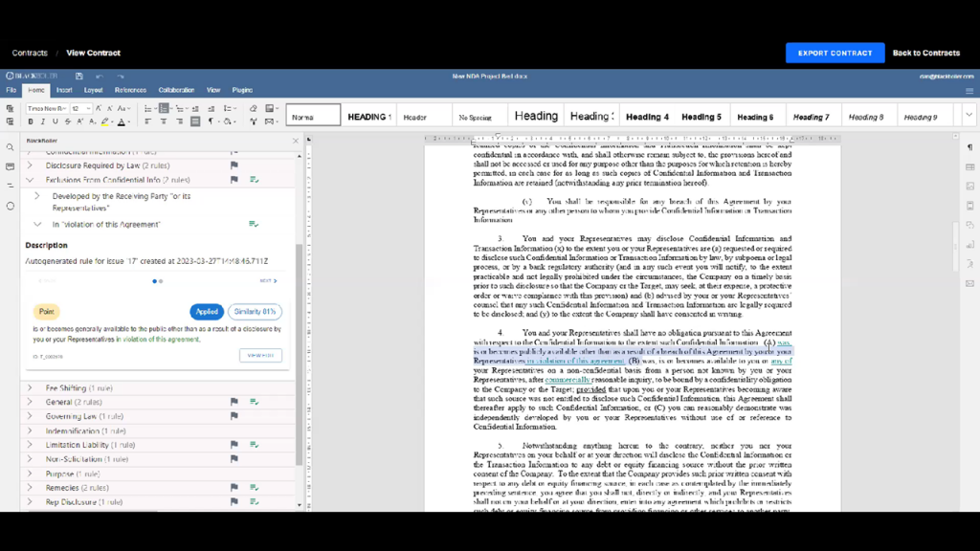Open the Plugins tab
The width and height of the screenshot is (980, 551).
(242, 90)
